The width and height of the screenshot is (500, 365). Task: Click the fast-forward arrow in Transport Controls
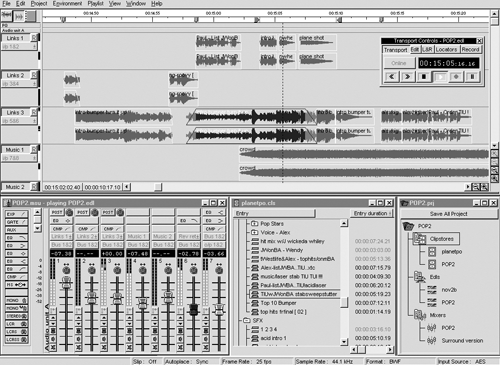(x=407, y=77)
